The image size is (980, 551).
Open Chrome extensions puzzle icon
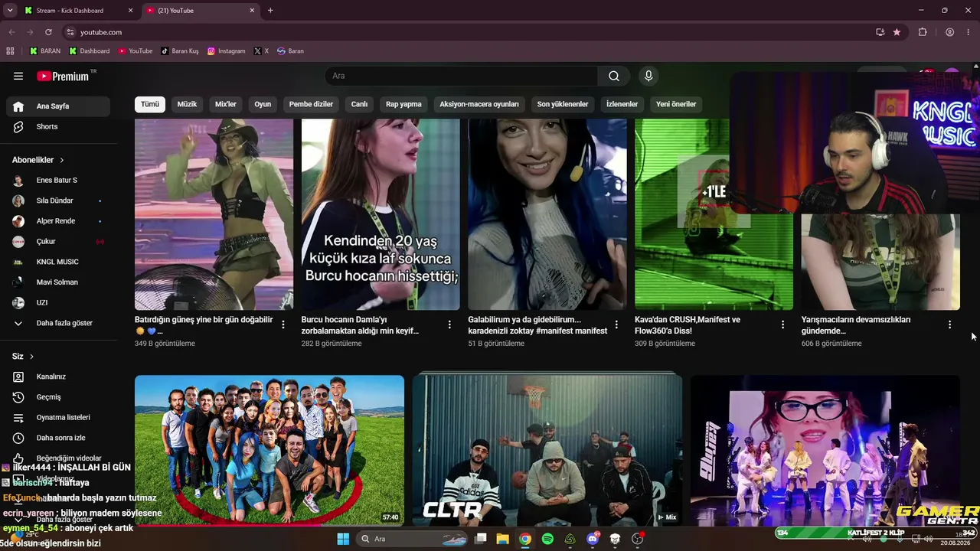pos(923,32)
